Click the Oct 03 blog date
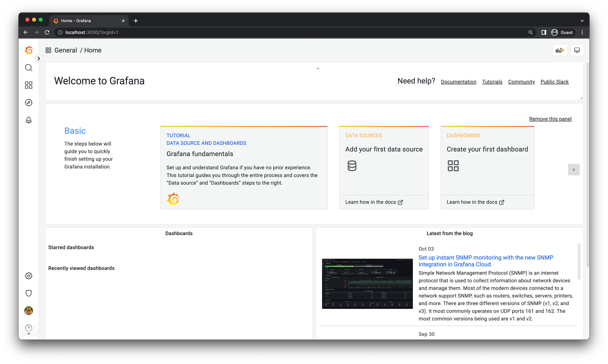Viewport: 608px width, 364px height. [426, 249]
